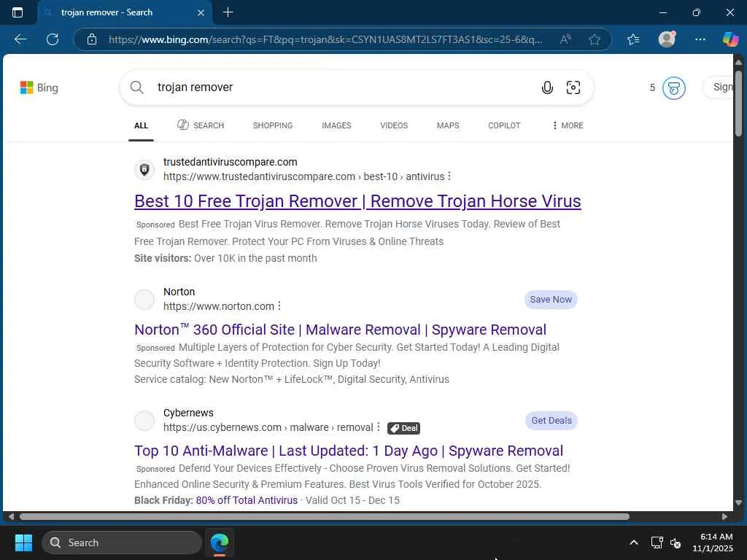Image resolution: width=747 pixels, height=560 pixels.
Task: Click the taskbar Search box
Action: tap(122, 542)
